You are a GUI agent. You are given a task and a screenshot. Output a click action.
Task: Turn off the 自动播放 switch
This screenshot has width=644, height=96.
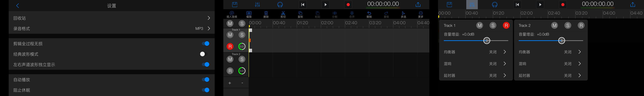click(205, 79)
